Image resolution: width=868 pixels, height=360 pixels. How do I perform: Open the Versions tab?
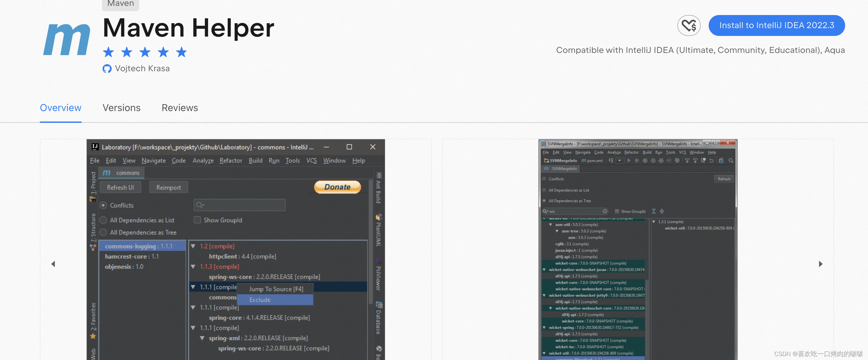(121, 108)
